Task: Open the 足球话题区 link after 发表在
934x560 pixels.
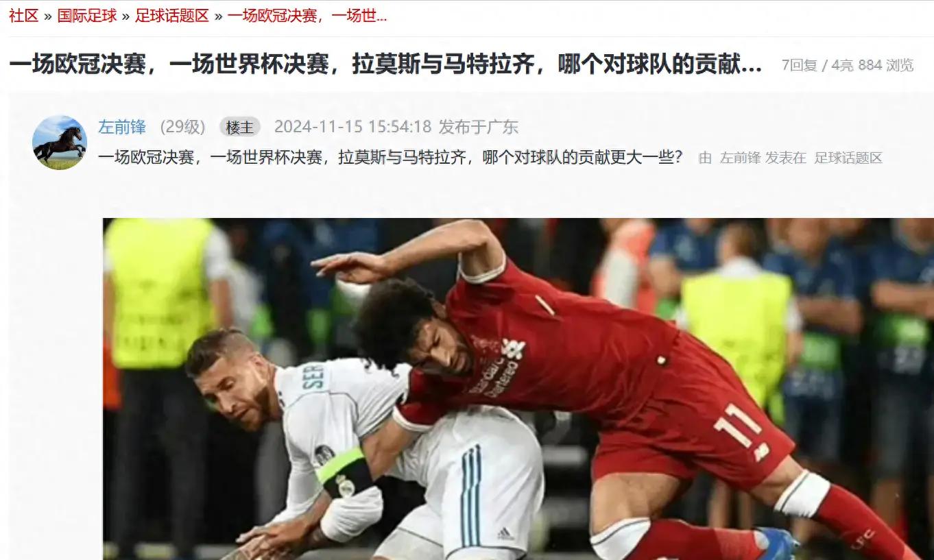Action: (848, 158)
